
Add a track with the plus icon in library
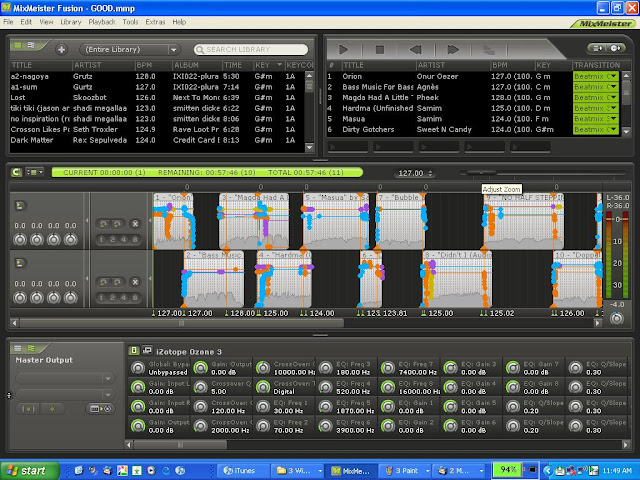(x=61, y=49)
